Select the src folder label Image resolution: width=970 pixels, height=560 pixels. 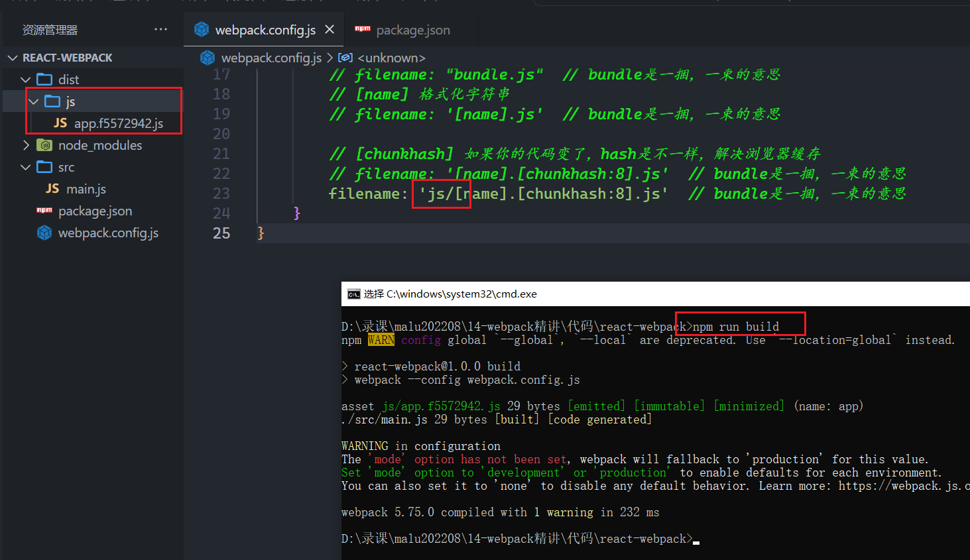coord(66,167)
